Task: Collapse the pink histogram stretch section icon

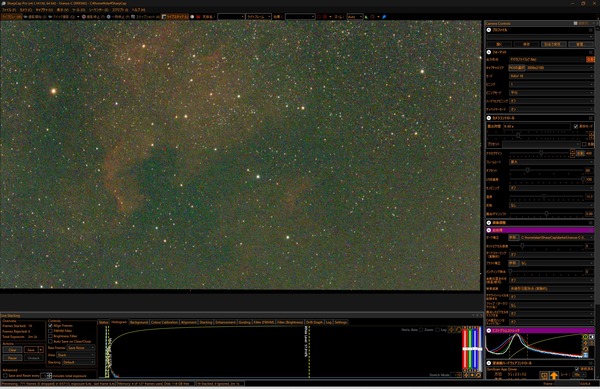Action: pyautogui.click(x=489, y=330)
